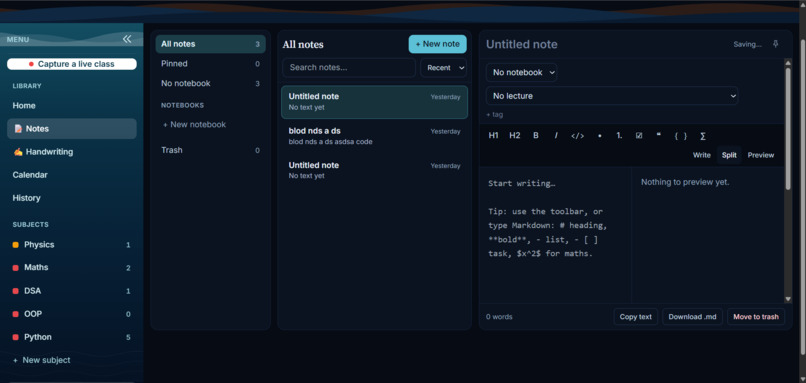Viewport: 806px width, 383px height.
Task: Pin the current note
Action: [x=776, y=44]
